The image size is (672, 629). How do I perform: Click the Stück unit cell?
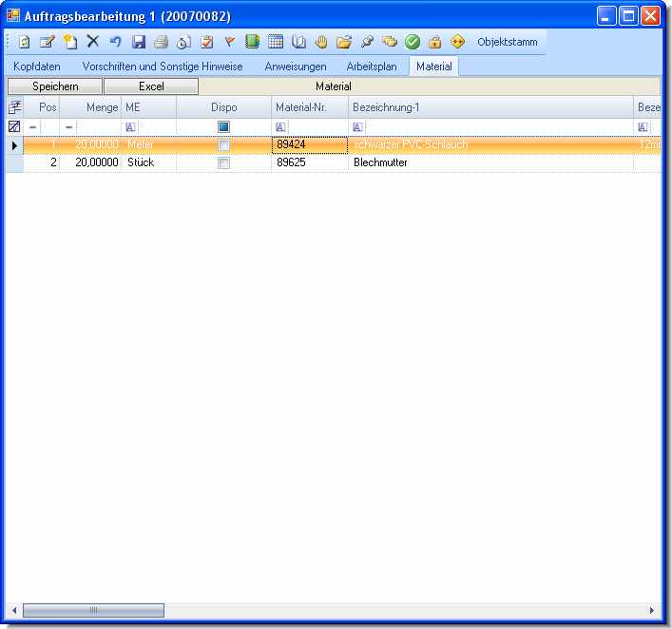[x=149, y=162]
